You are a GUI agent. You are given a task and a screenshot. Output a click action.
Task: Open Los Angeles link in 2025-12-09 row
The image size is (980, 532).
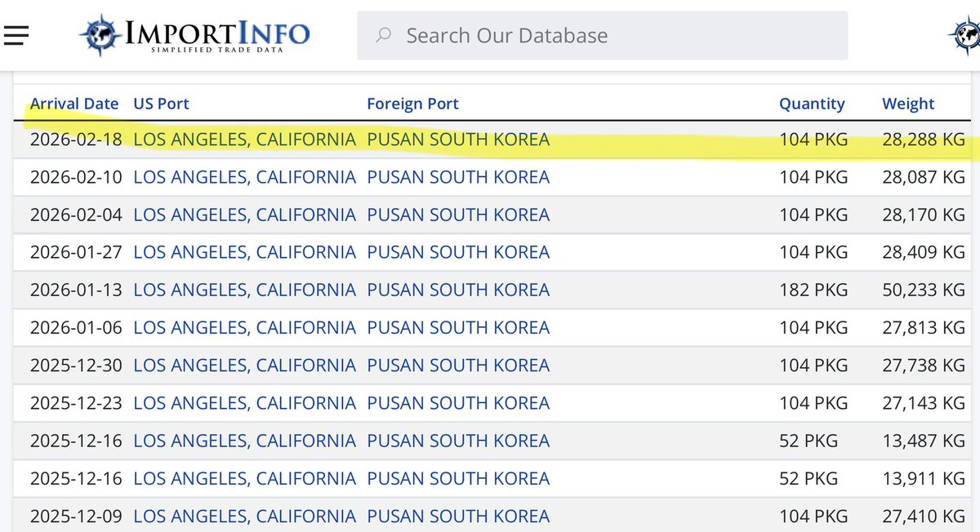coord(244,516)
